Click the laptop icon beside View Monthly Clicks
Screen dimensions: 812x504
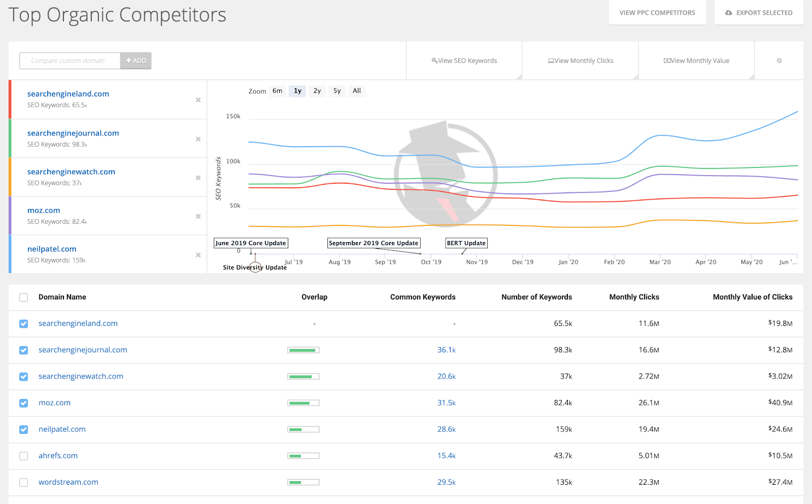click(x=551, y=60)
